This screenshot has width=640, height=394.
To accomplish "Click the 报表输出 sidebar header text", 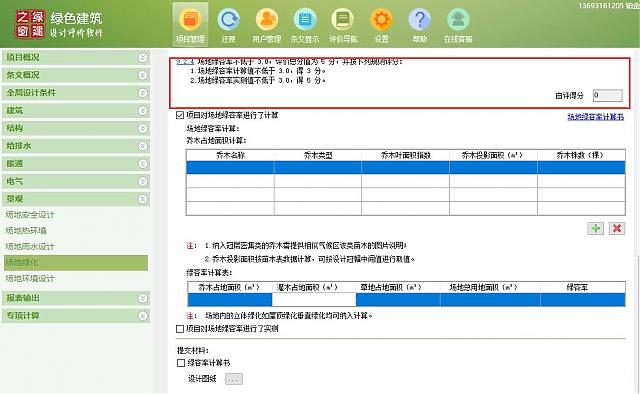I will coord(23,298).
